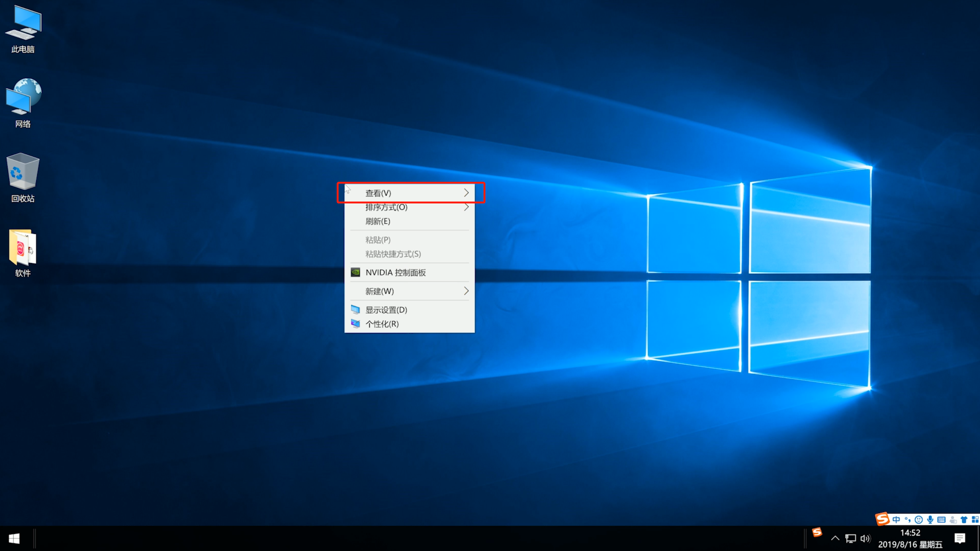Expand the 排序方式(O) submenu
The width and height of the screenshot is (980, 551).
tap(410, 207)
